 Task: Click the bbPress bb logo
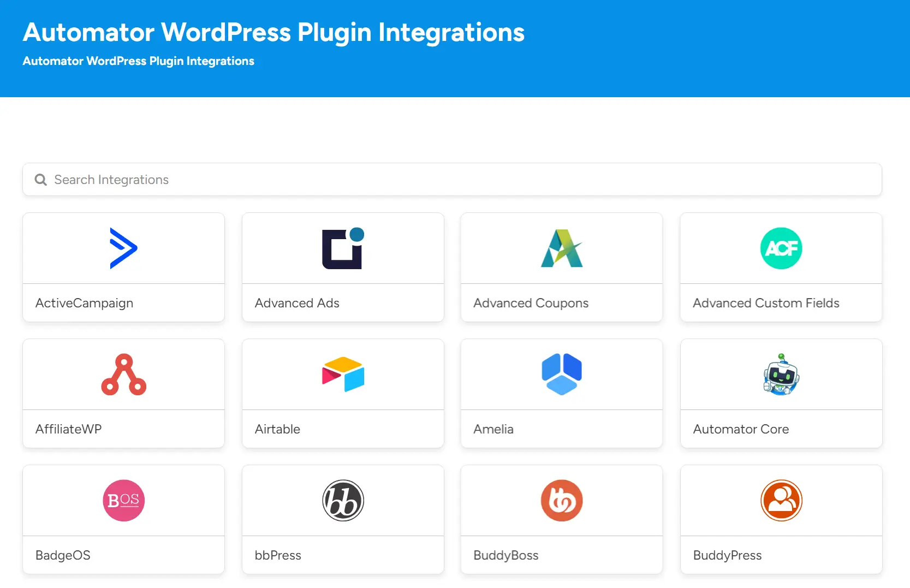point(343,501)
